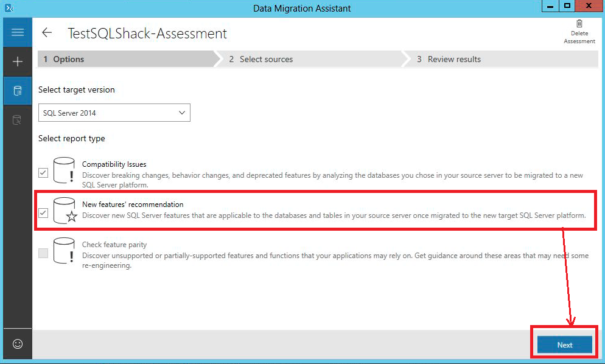The height and width of the screenshot is (364, 605).
Task: Open the Migrations database icon in the sidebar
Action: [x=17, y=120]
